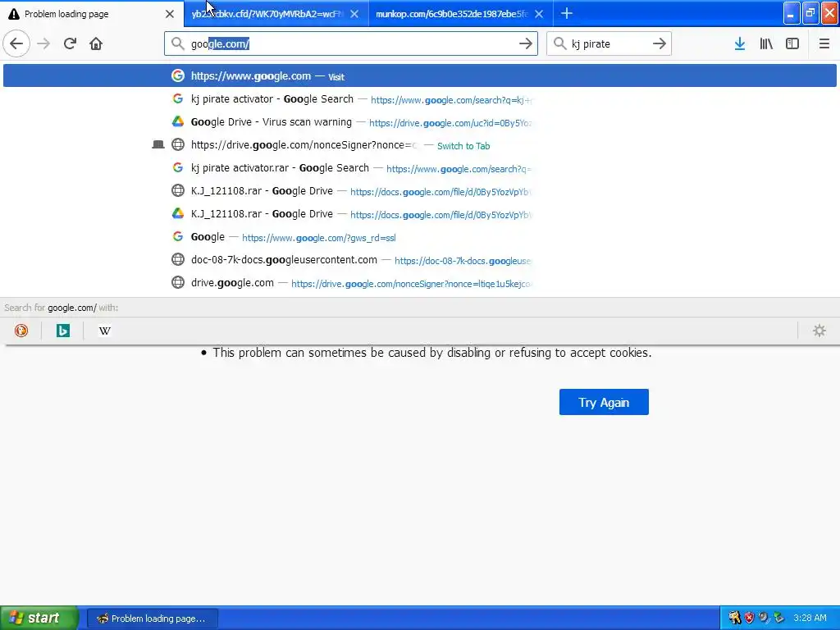The height and width of the screenshot is (630, 840).
Task: Open the hamburger application menu
Action: tap(824, 43)
